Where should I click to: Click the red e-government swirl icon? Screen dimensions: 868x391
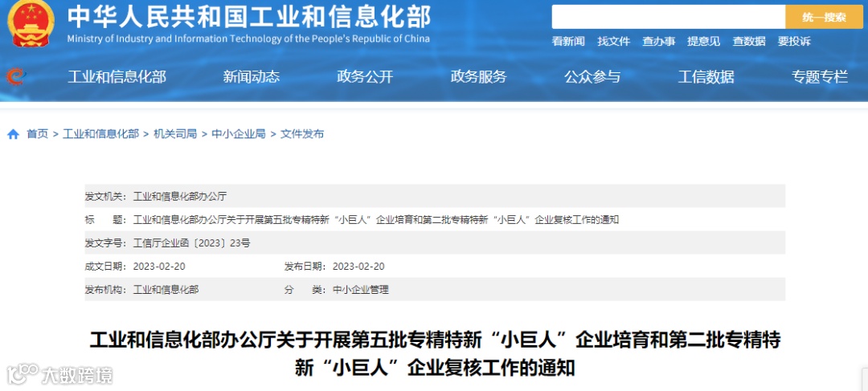tap(16, 76)
